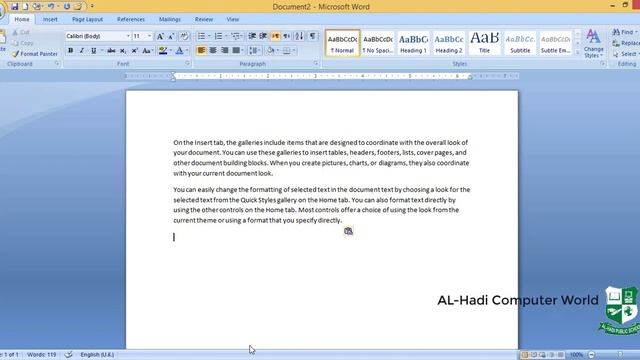This screenshot has height=360, width=640.
Task: Open the Clipboard pane launcher
Action: click(x=57, y=64)
